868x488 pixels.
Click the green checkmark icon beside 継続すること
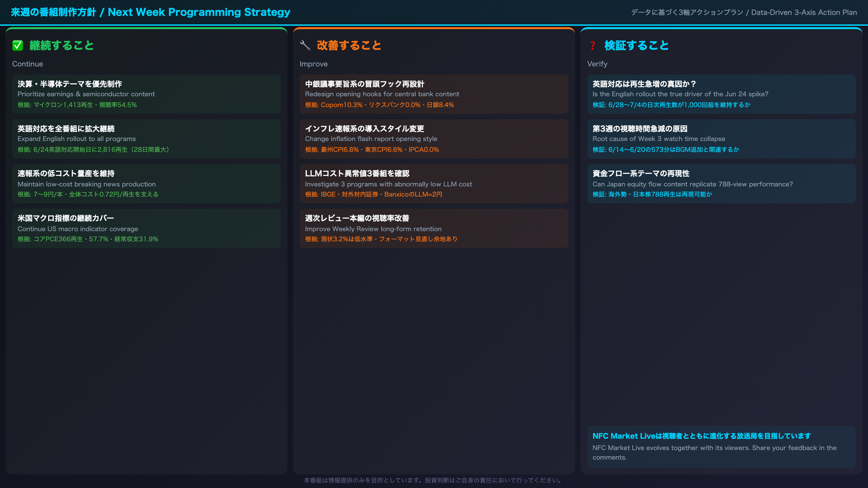[18, 45]
